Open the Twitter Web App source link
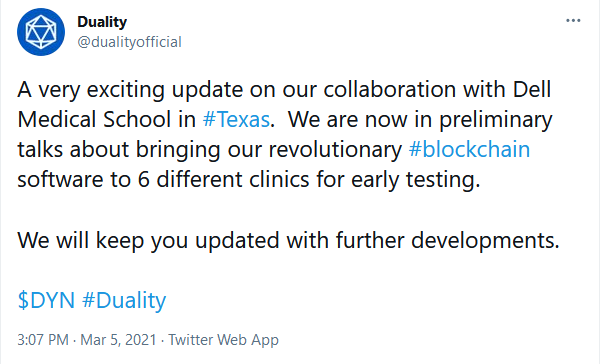Image resolution: width=602 pixels, height=364 pixels. pos(223,340)
